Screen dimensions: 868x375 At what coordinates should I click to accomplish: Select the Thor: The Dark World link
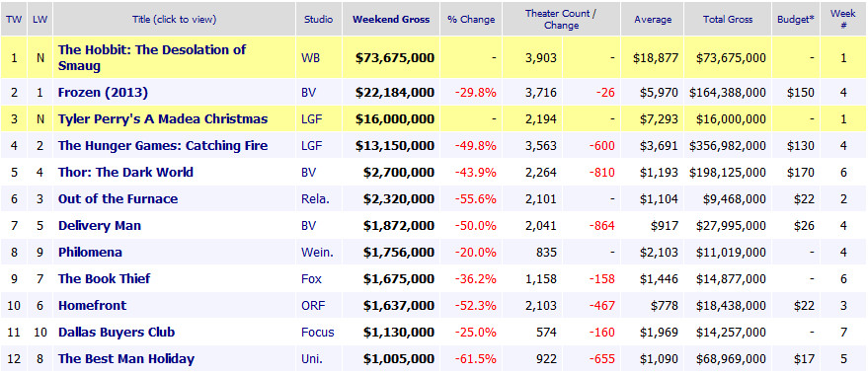point(125,172)
